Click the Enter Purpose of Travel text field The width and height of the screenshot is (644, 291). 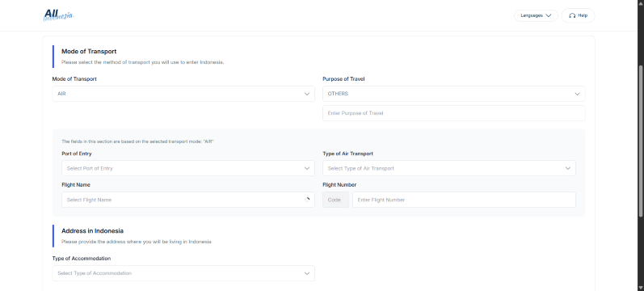point(454,113)
